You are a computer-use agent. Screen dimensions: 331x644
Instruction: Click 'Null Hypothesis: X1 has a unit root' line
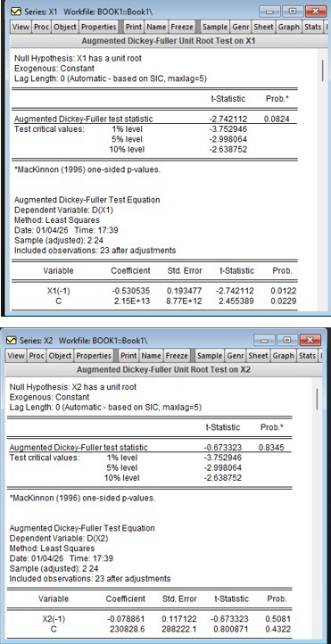tap(78, 59)
